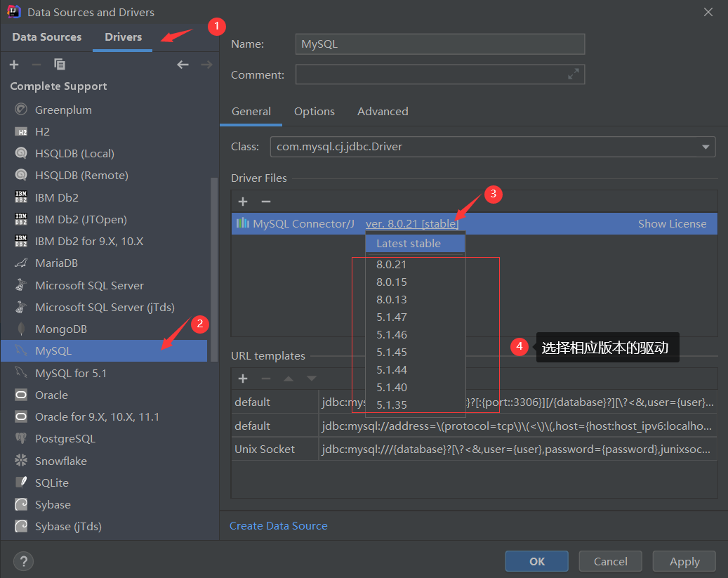Click the Create Data Source link
The width and height of the screenshot is (728, 578).
point(278,525)
